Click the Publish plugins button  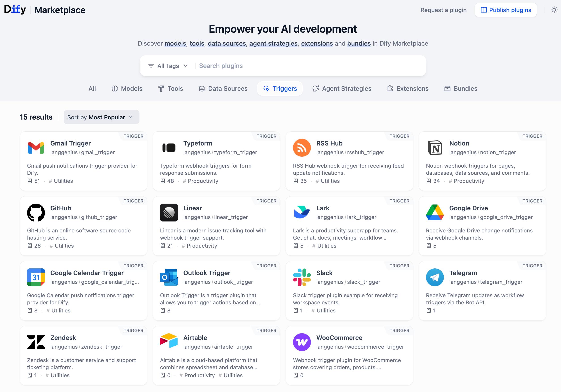506,10
